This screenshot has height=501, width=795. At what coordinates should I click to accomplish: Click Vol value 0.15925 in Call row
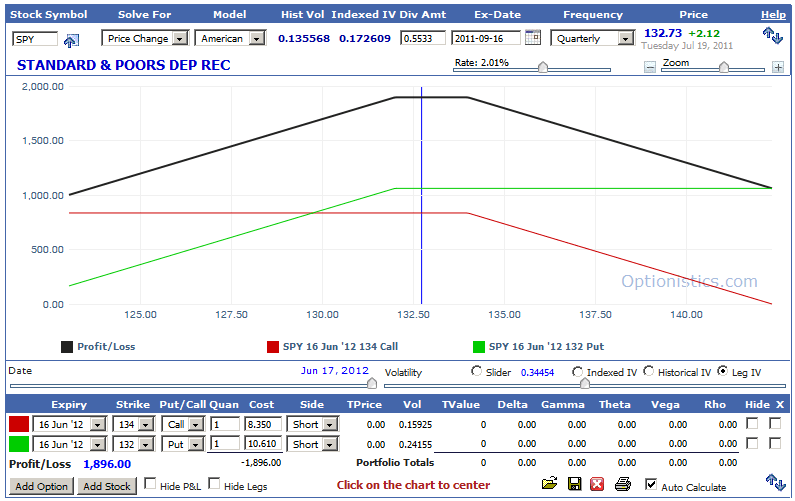[x=415, y=424]
